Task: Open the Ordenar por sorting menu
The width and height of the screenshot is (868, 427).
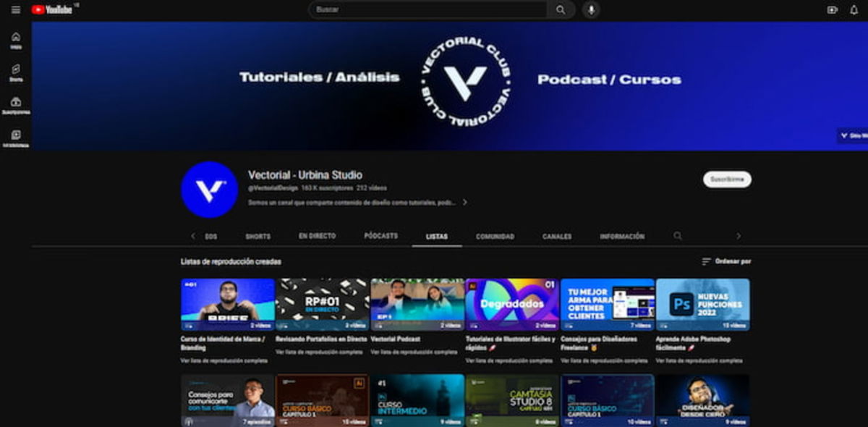Action: [724, 261]
